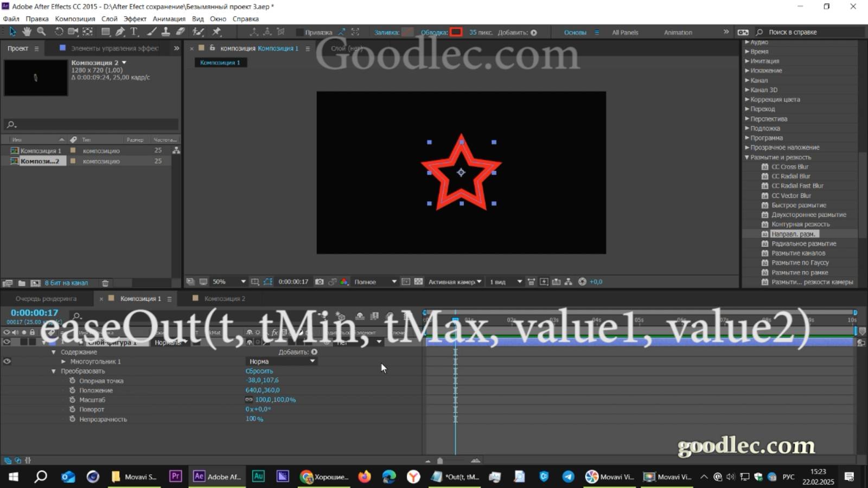
Task: Create new composition in Project panel
Action: (35, 283)
